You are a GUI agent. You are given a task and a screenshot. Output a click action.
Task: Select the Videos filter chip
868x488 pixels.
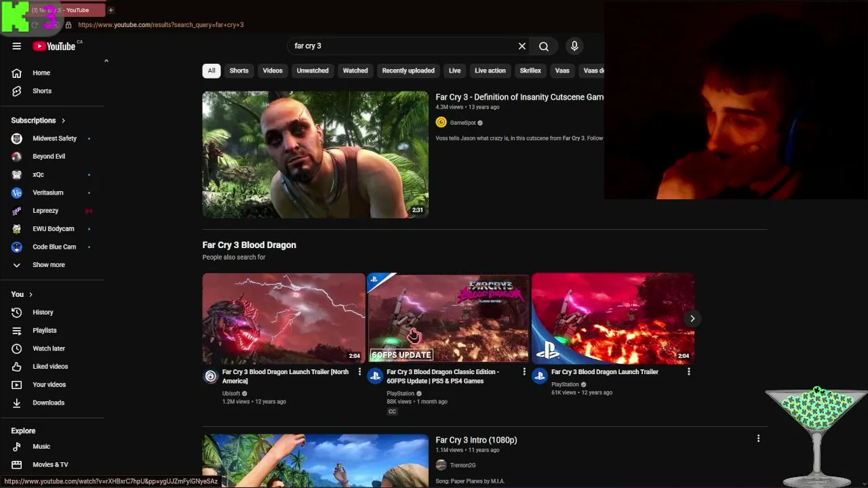coord(273,70)
